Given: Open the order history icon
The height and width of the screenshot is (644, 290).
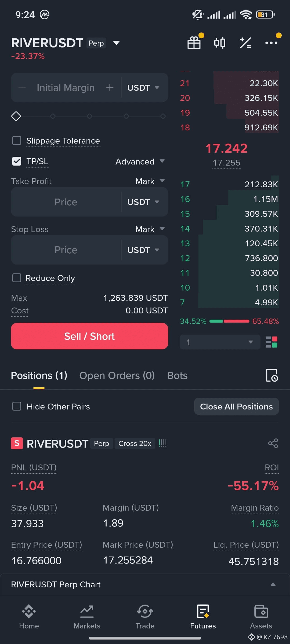Looking at the screenshot, I should pos(272,375).
